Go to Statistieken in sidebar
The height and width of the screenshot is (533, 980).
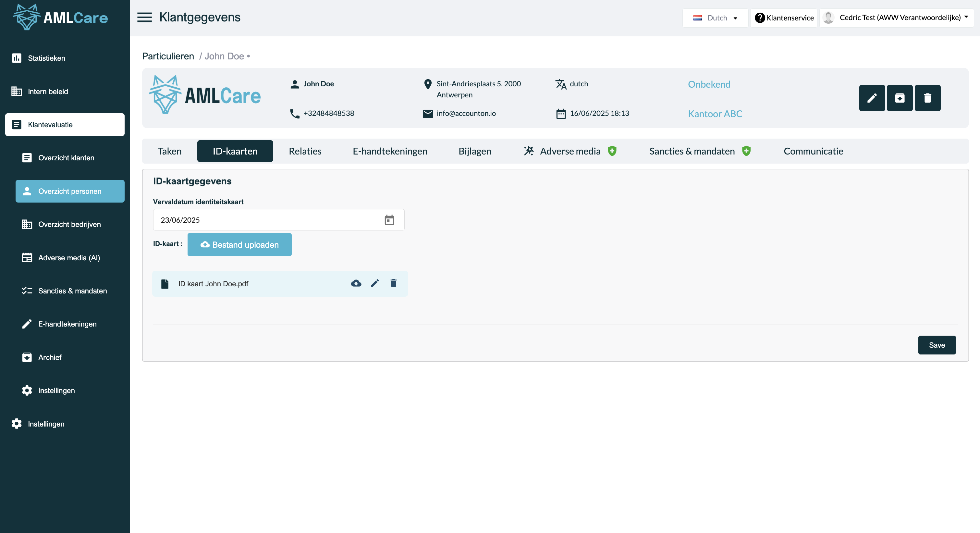65,58
